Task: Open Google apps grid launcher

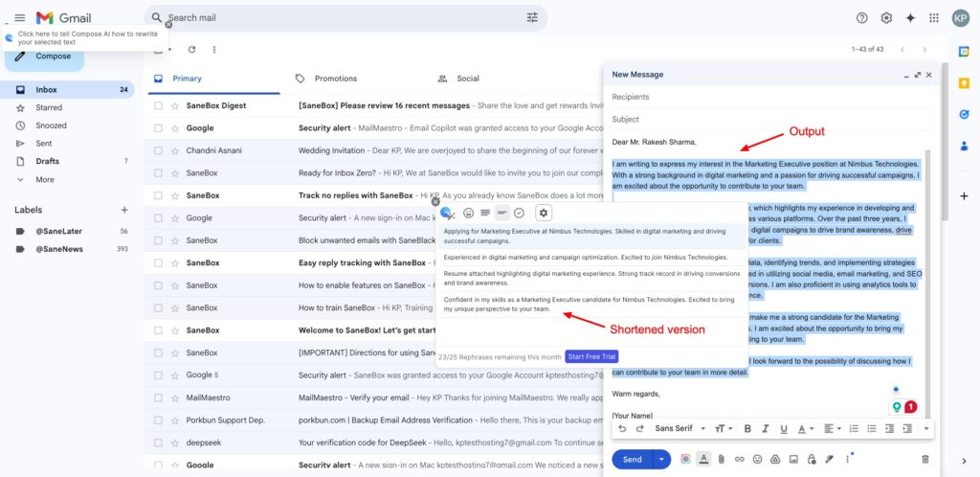Action: (x=934, y=18)
